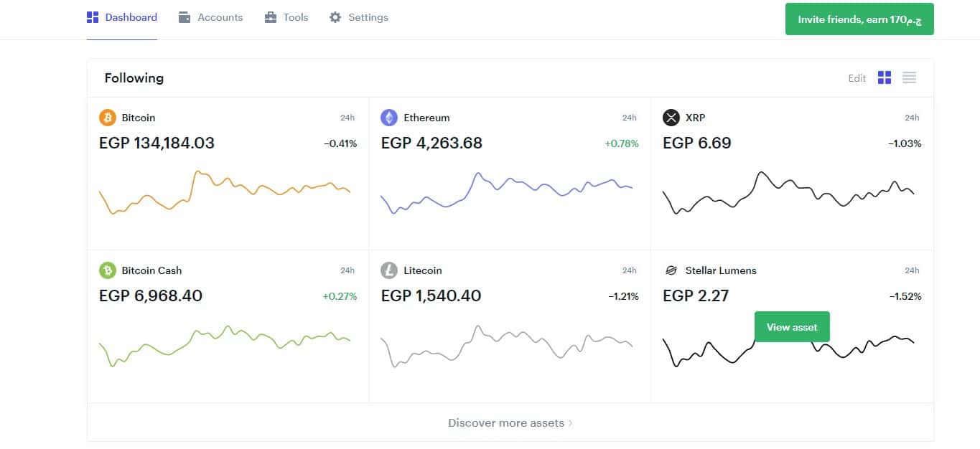The width and height of the screenshot is (980, 449).
Task: Switch to list view layout
Action: point(909,77)
